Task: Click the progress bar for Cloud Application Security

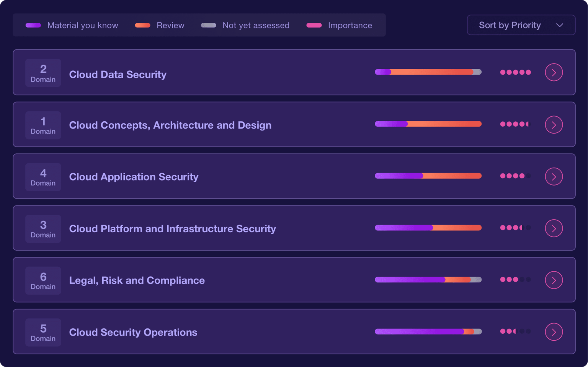Action: pyautogui.click(x=428, y=176)
